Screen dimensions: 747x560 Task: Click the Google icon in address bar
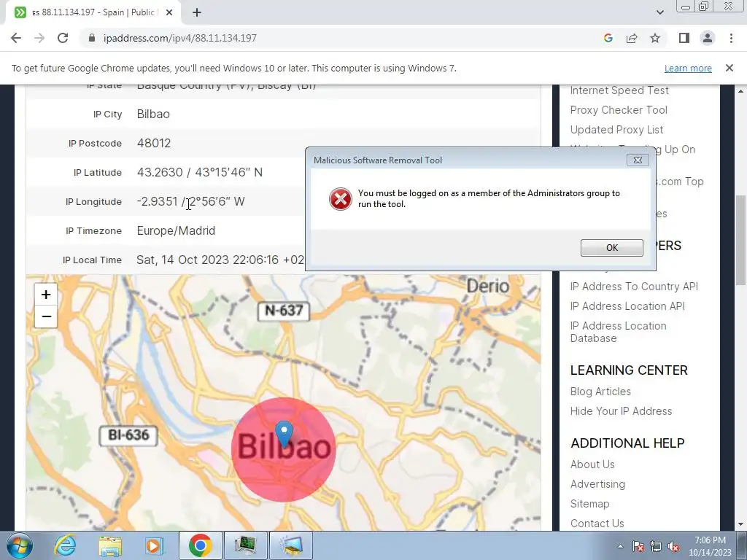608,38
